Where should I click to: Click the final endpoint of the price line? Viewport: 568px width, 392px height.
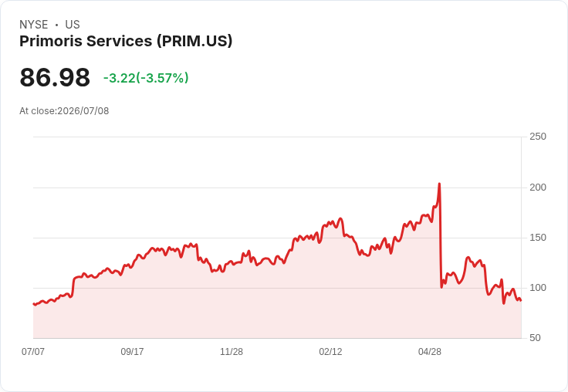521,300
